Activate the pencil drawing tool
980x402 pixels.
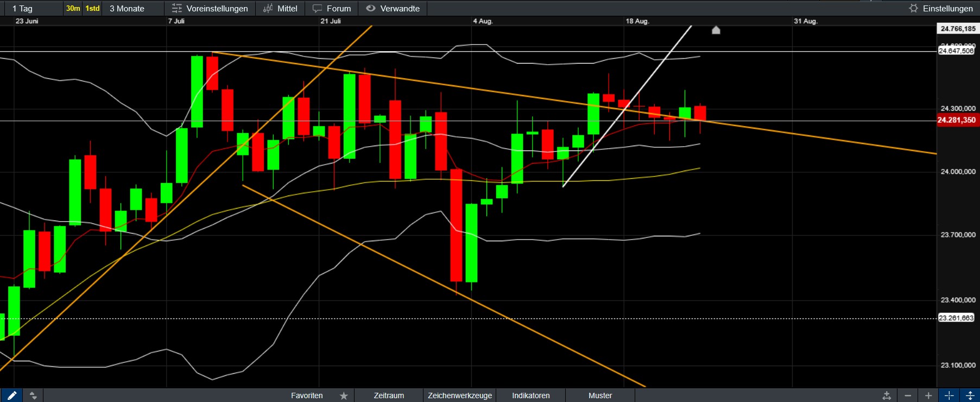coord(11,395)
